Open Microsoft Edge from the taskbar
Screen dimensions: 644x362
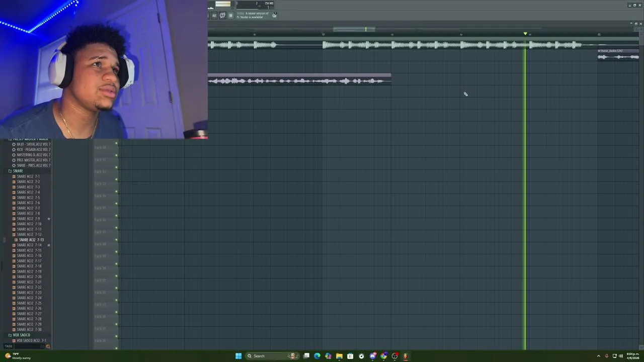(317, 356)
